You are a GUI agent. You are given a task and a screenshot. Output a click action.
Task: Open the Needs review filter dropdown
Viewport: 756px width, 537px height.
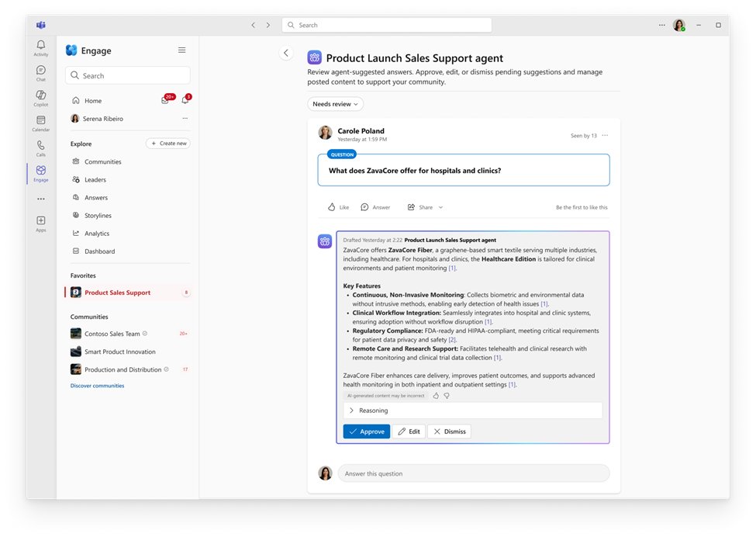tap(336, 104)
